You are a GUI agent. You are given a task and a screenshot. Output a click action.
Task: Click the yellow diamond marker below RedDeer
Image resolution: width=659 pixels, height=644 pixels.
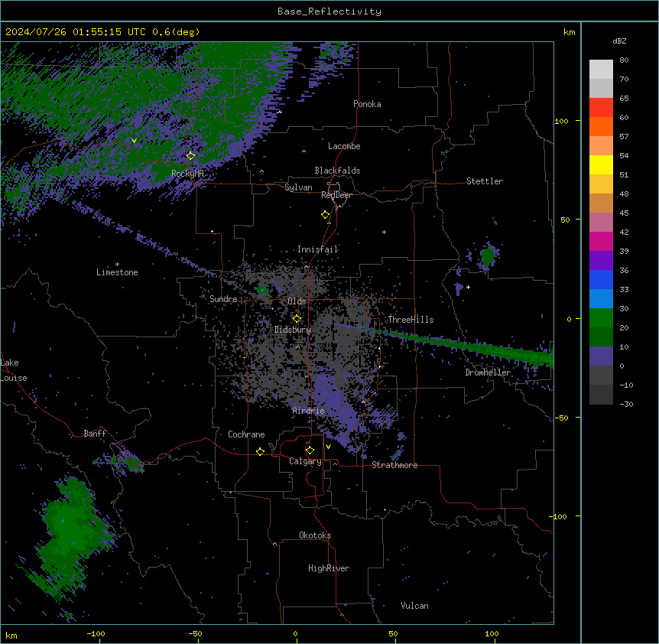pos(325,215)
